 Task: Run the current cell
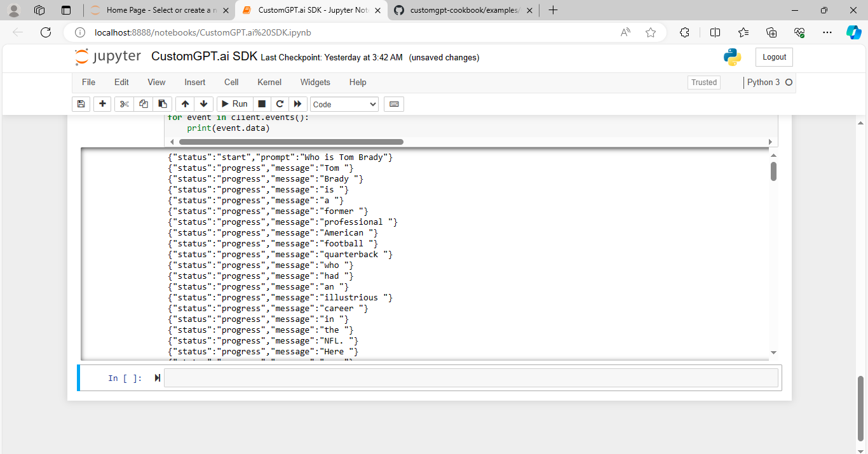[234, 103]
